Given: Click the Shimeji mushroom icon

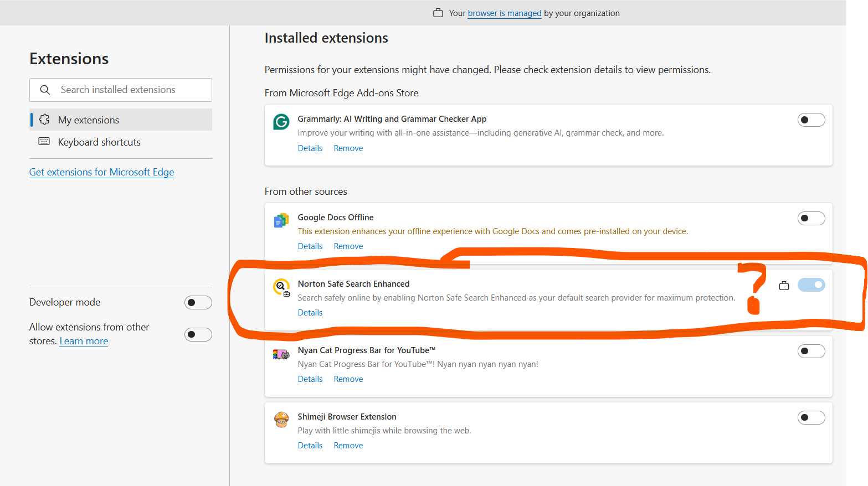Looking at the screenshot, I should pos(281,420).
